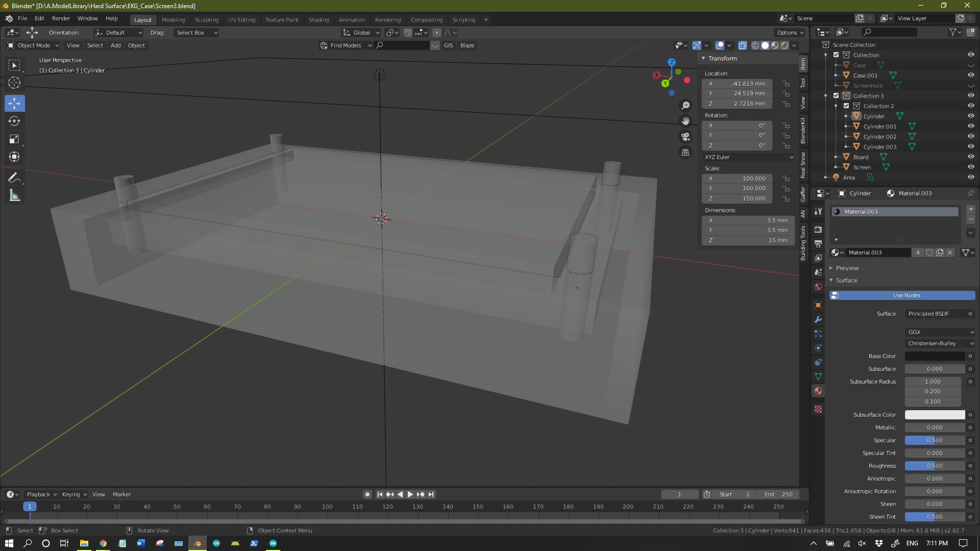Viewport: 980px width, 551px height.
Task: Uncheck the Collection 3 checkbox in outliner
Action: [x=836, y=95]
